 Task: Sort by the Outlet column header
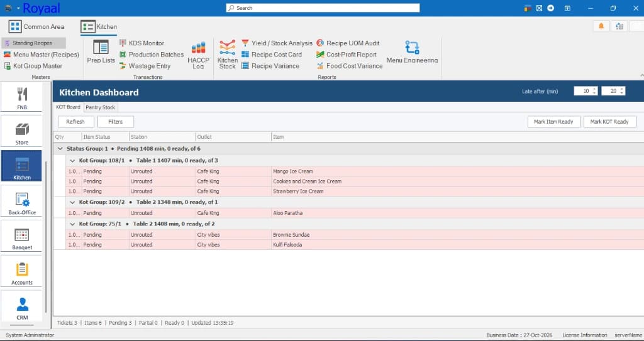233,137
